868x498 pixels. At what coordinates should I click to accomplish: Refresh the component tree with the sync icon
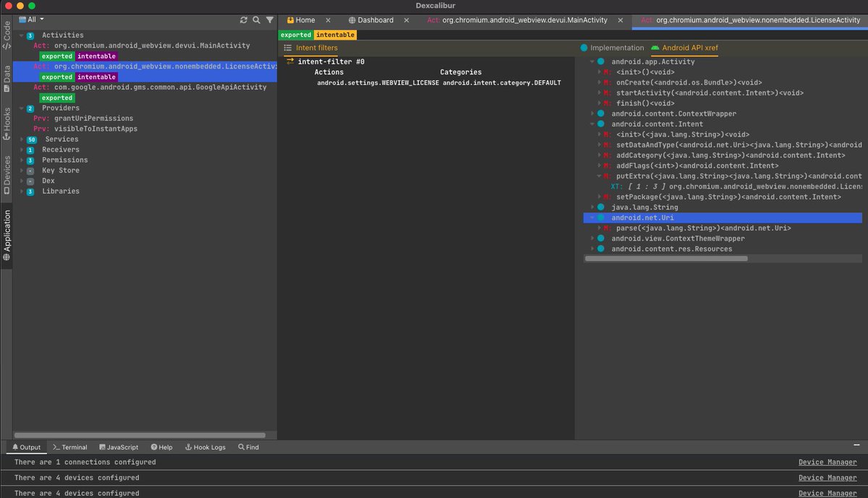click(x=244, y=20)
